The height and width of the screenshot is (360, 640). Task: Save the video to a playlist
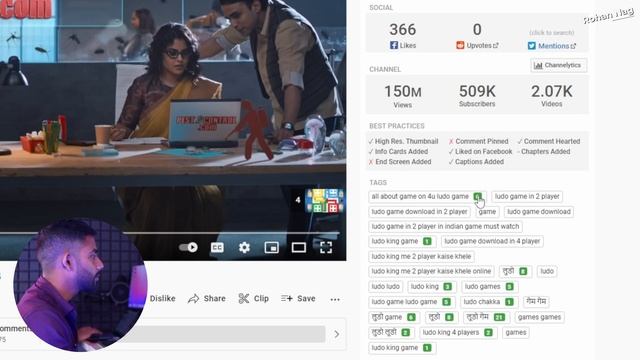(298, 298)
